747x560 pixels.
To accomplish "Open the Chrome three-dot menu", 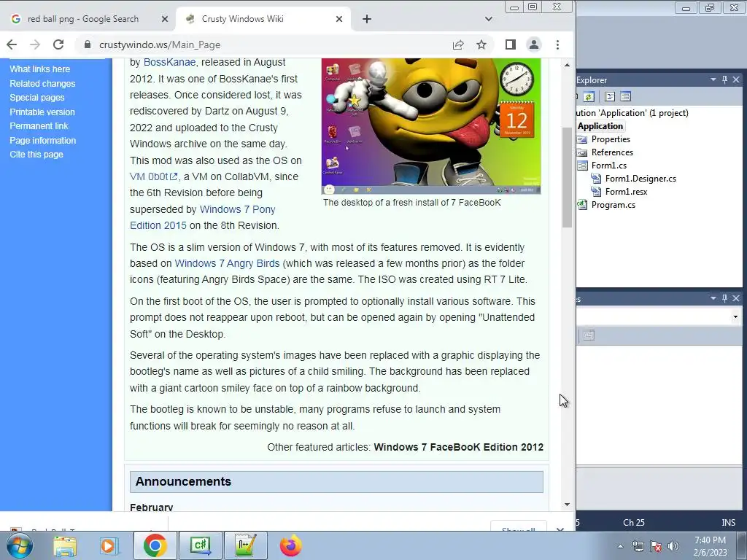I will pos(557,44).
